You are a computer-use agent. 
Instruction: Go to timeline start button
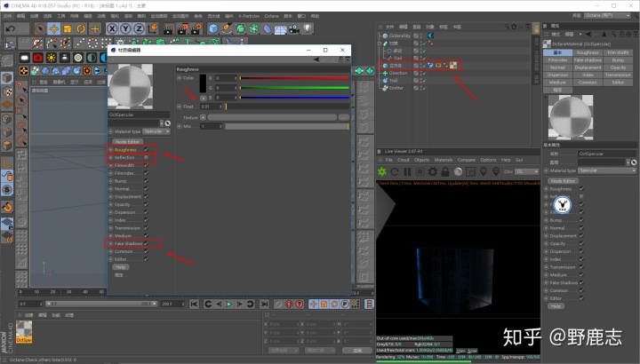coord(195,305)
